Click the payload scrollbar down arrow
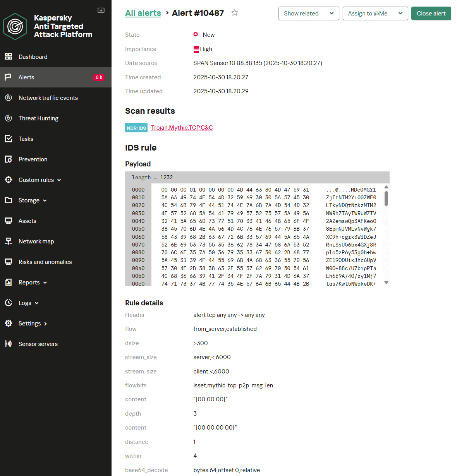457x476 pixels. click(386, 283)
